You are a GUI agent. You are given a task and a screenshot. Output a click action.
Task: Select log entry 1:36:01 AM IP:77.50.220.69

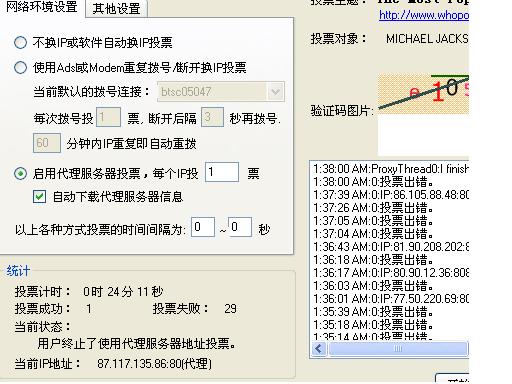391,299
